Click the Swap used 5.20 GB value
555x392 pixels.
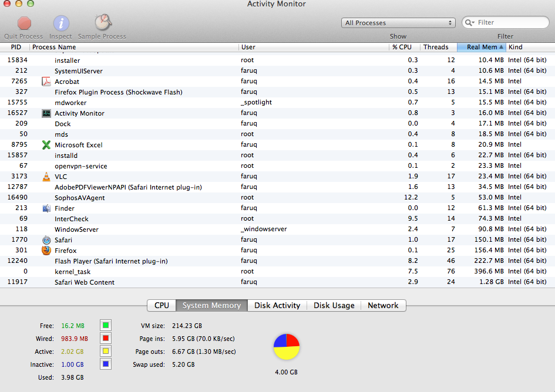coord(183,364)
